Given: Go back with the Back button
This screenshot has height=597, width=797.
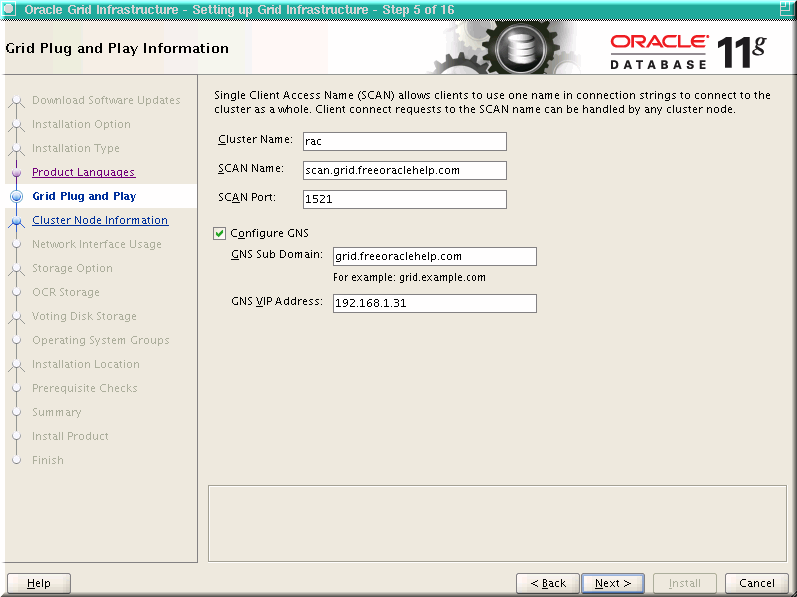Looking at the screenshot, I should tap(547, 583).
